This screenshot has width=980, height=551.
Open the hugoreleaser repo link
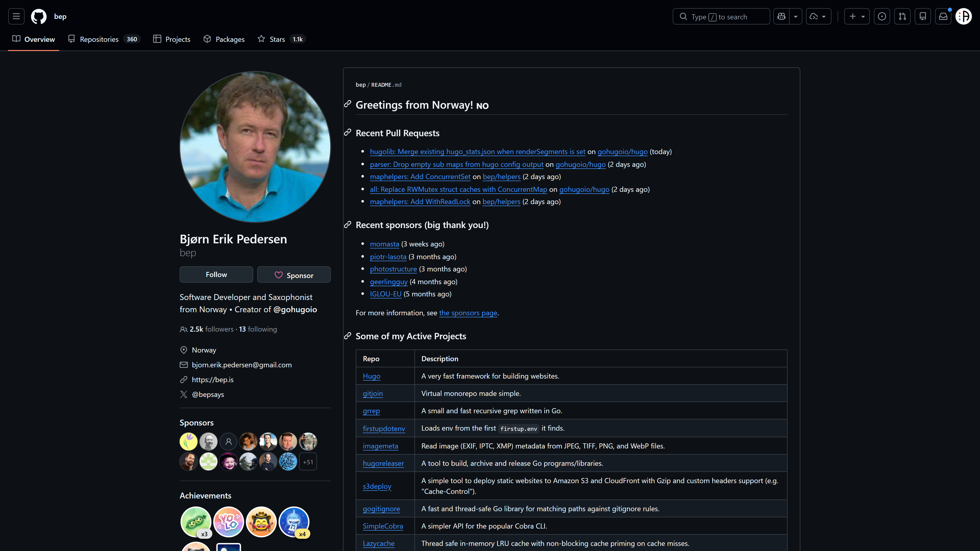click(x=383, y=464)
